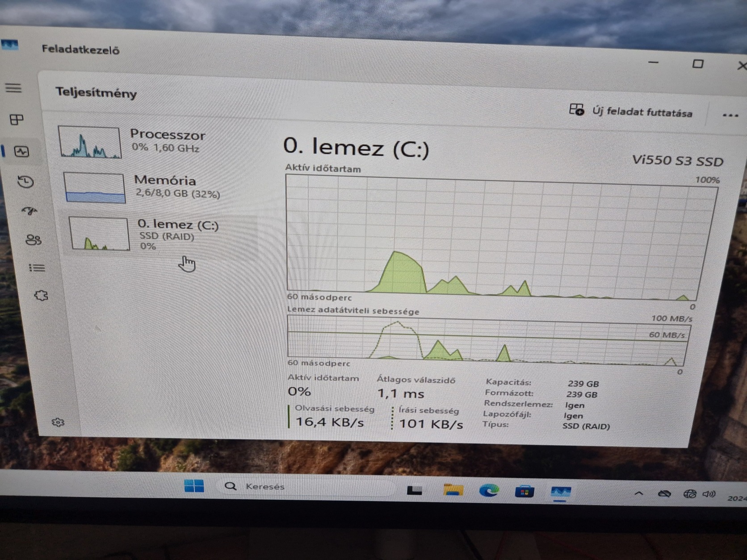Click the Keresés taskbar search box
Image resolution: width=747 pixels, height=560 pixels.
306,487
